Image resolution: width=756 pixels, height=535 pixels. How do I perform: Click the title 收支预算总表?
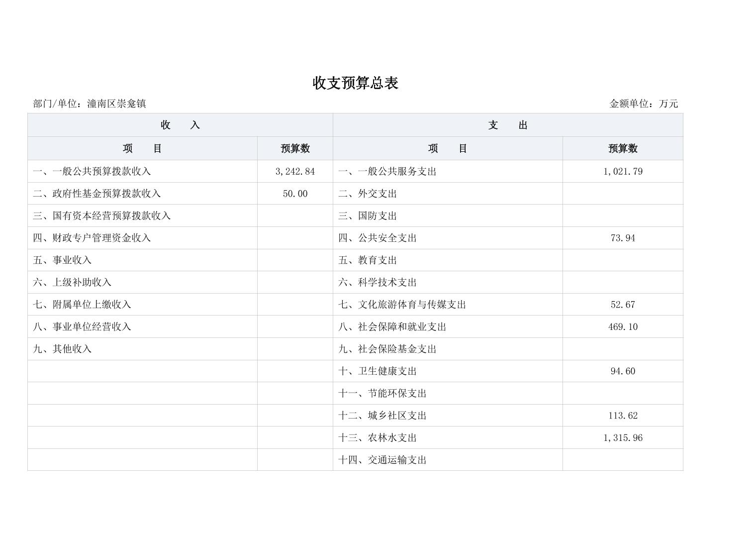click(355, 83)
